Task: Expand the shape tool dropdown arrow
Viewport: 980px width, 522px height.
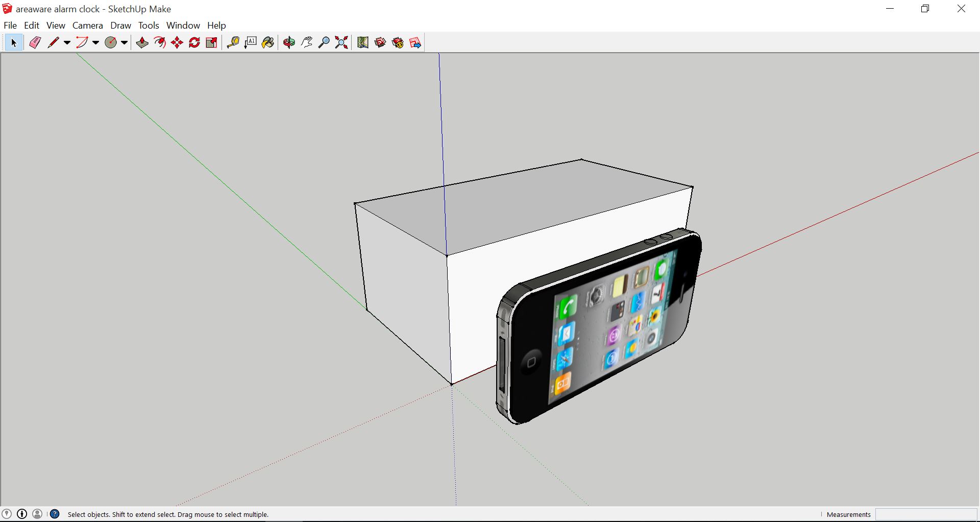Action: (124, 43)
